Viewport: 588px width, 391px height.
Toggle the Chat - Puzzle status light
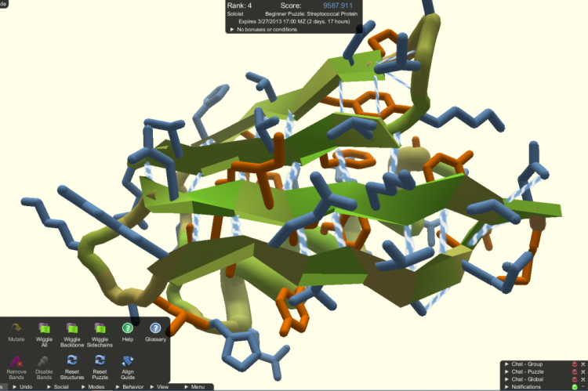click(x=574, y=372)
